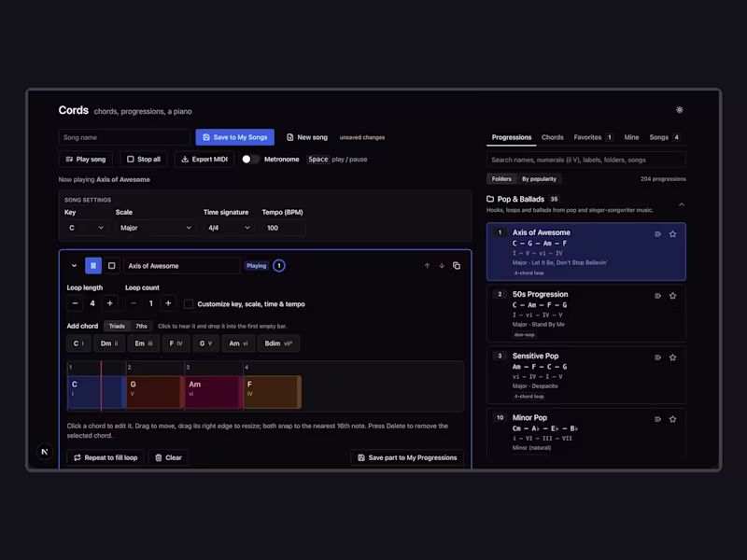Viewport: 747px width, 560px height.
Task: Add the 50s Progression to the song
Action: [657, 296]
